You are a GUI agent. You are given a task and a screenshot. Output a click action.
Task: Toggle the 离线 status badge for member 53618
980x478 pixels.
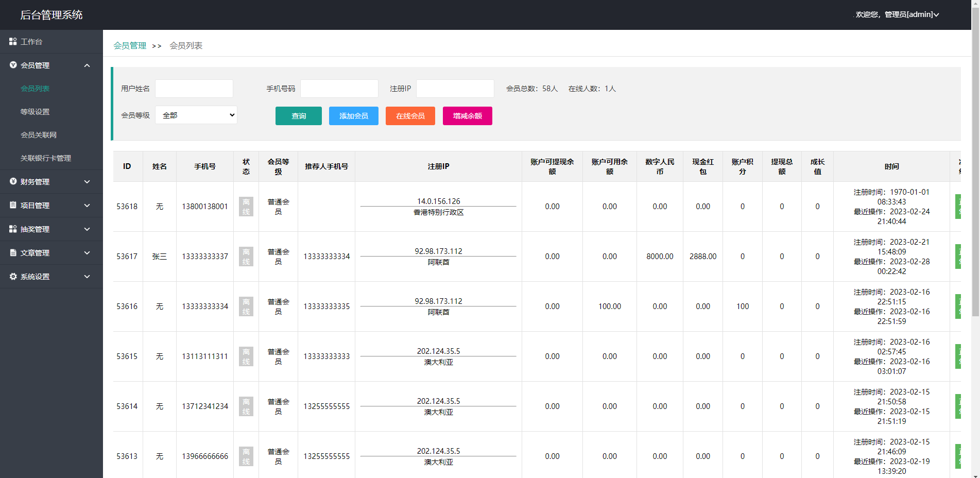pos(246,207)
